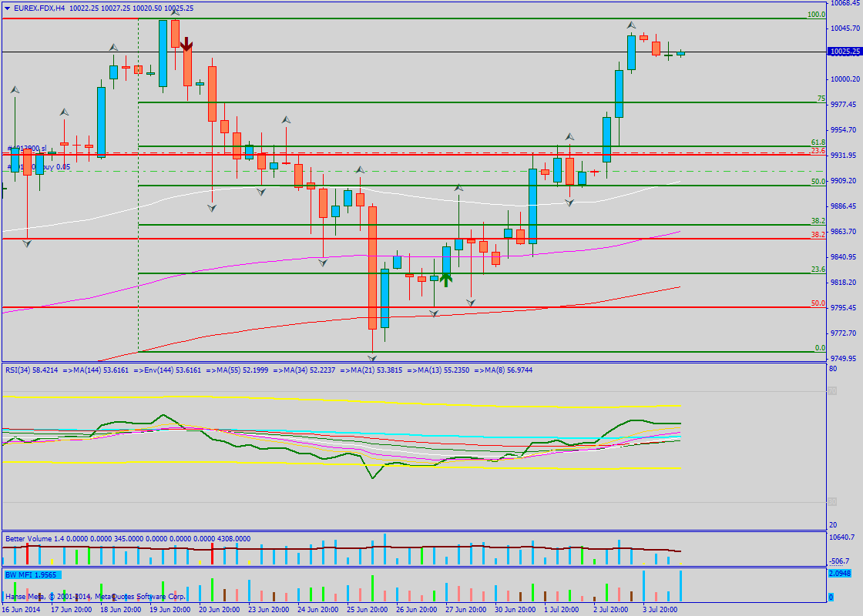Select the fractal marker below the lowest candle
This screenshot has height=616, width=863.
(372, 357)
